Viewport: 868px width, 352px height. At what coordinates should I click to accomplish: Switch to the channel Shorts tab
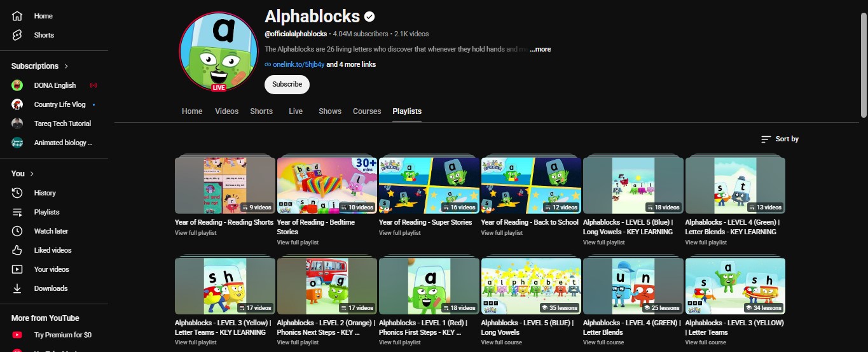(x=261, y=111)
